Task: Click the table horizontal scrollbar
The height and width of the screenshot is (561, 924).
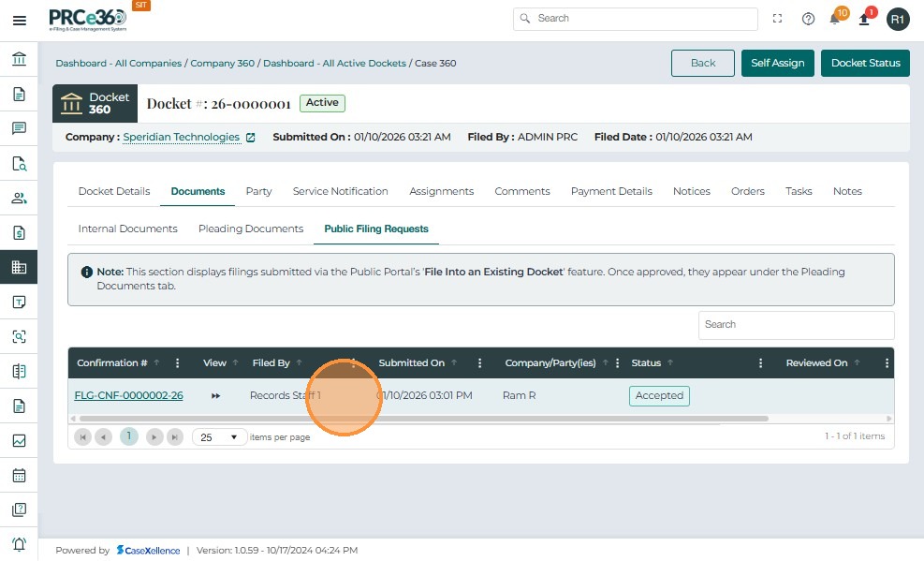Action: tap(424, 419)
